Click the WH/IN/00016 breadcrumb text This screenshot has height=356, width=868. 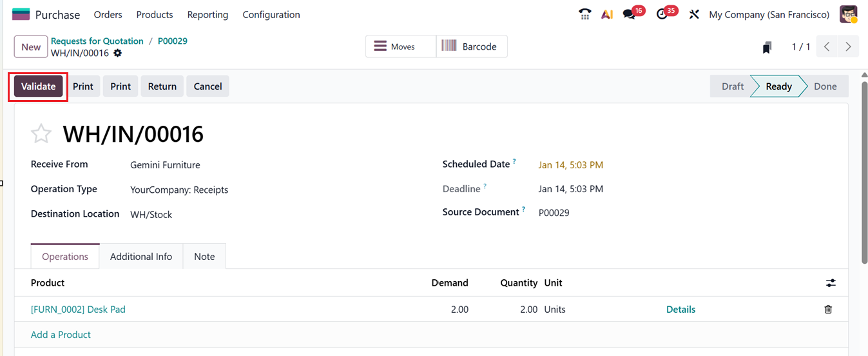coord(80,53)
